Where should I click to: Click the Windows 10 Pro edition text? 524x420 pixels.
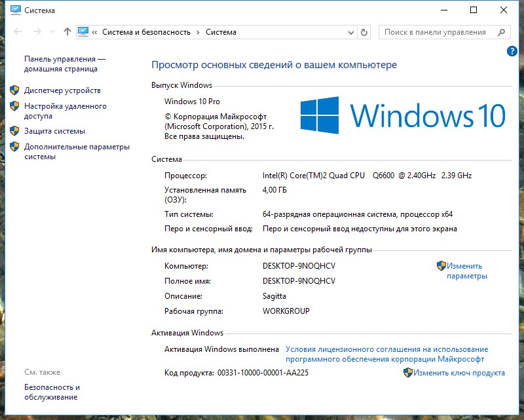tap(192, 102)
